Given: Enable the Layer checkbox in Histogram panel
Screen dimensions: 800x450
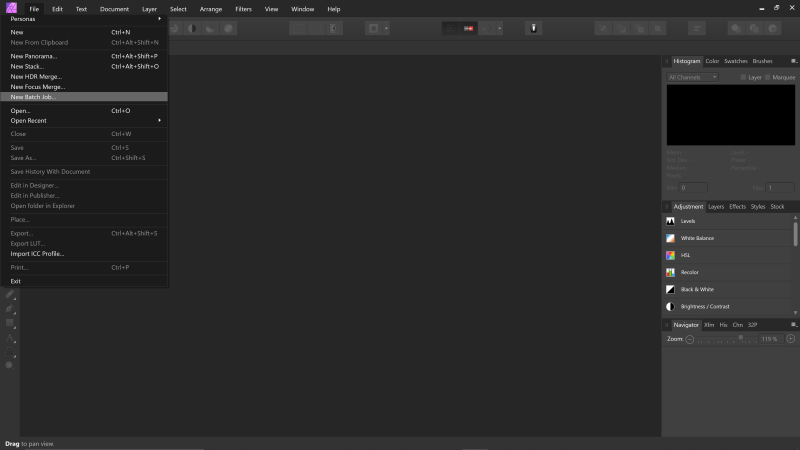Looking at the screenshot, I should (x=743, y=78).
